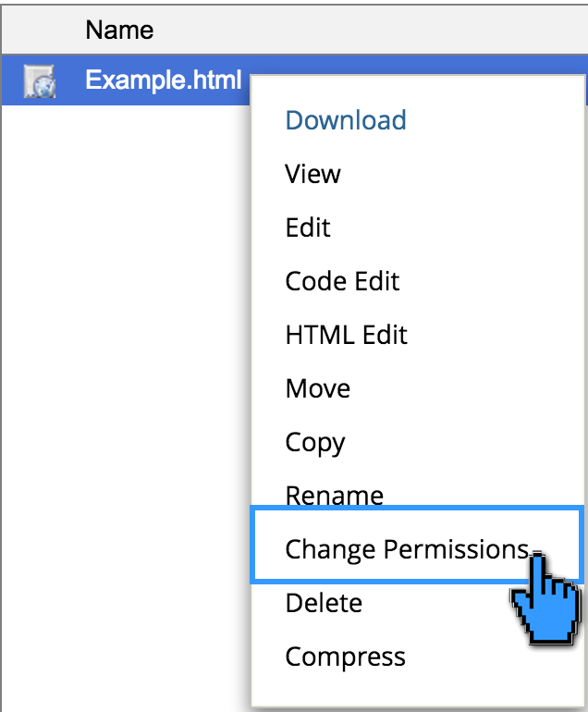Screen dimensions: 588x712
Task: Choose the Compress option
Action: click(x=345, y=657)
